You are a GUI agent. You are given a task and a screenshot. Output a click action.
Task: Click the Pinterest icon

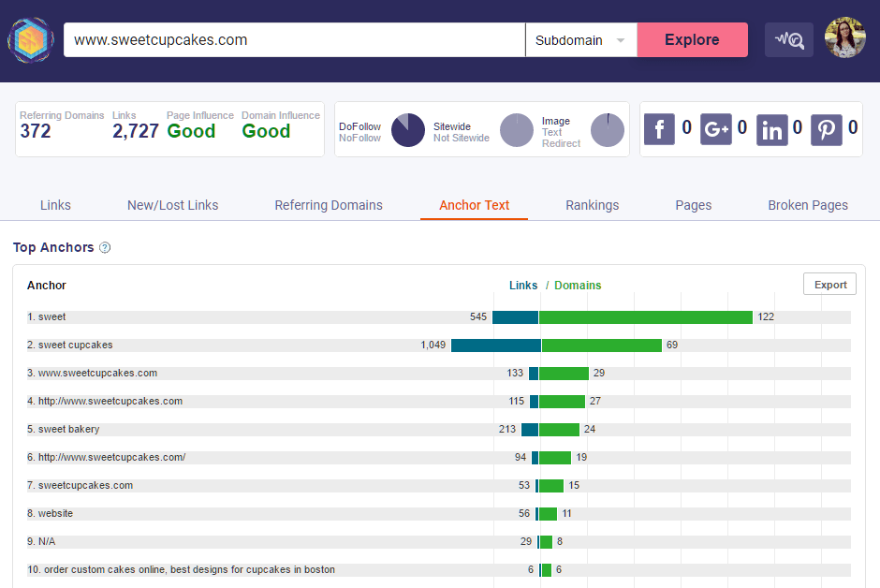pyautogui.click(x=826, y=129)
